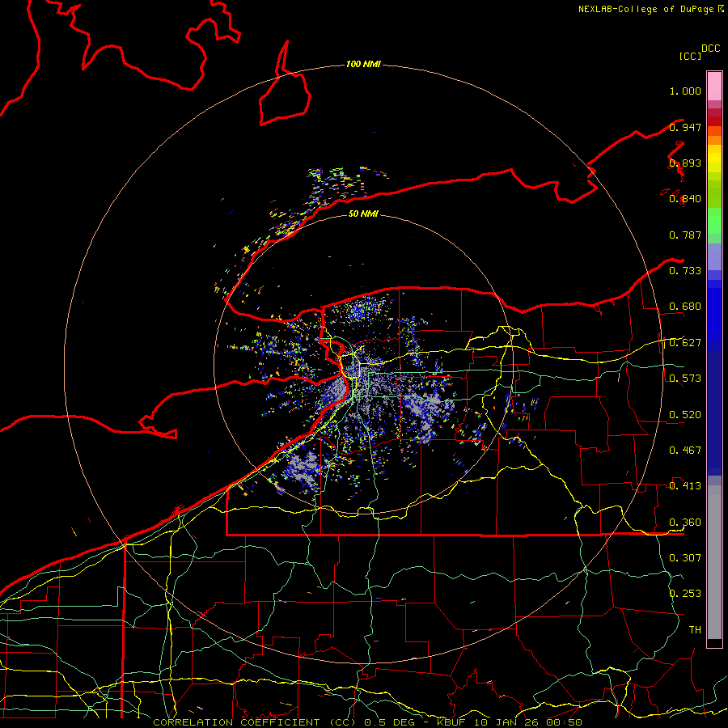This screenshot has width=728, height=728.
Task: Click the TH label at the scale bottom
Action: pos(695,630)
